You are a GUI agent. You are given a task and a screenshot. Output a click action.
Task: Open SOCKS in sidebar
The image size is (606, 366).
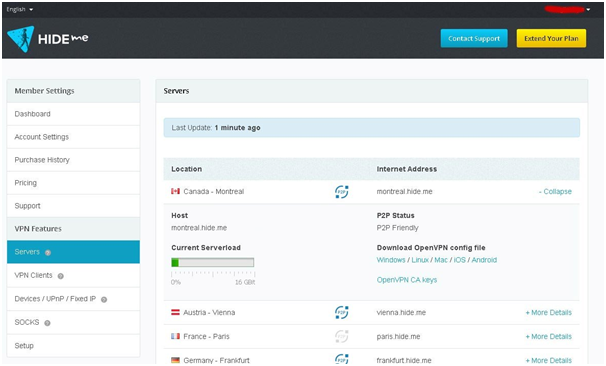click(x=73, y=322)
